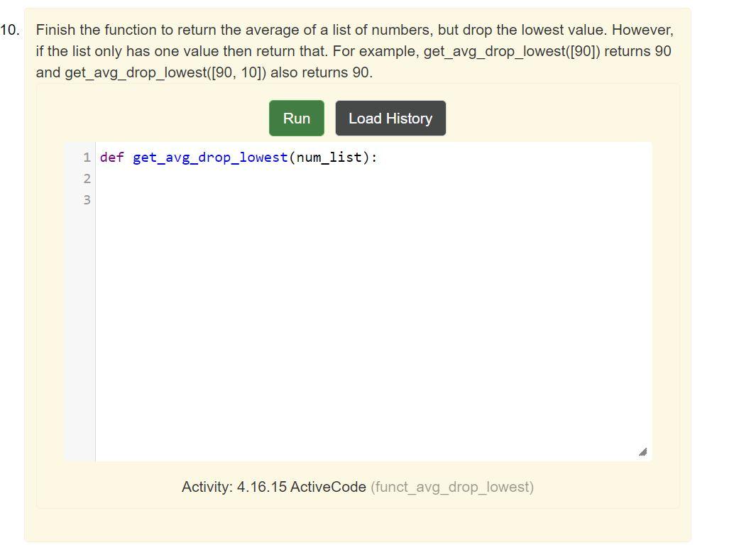The height and width of the screenshot is (555, 756).
Task: Click the green Run button label text
Action: pos(295,118)
